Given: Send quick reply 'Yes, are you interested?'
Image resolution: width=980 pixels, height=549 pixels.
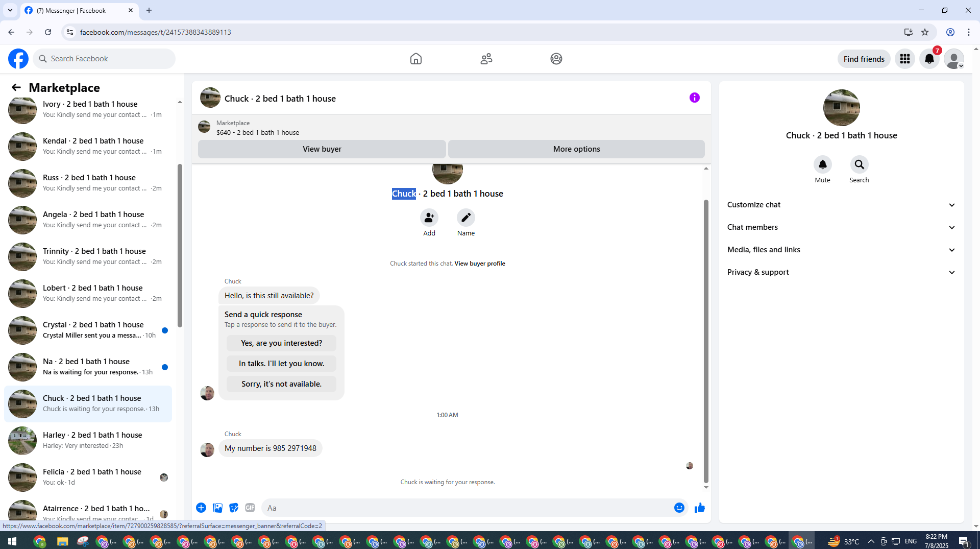Looking at the screenshot, I should coord(282,343).
